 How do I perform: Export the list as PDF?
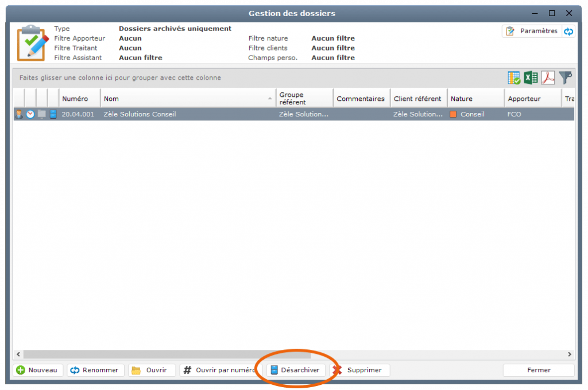click(x=548, y=78)
